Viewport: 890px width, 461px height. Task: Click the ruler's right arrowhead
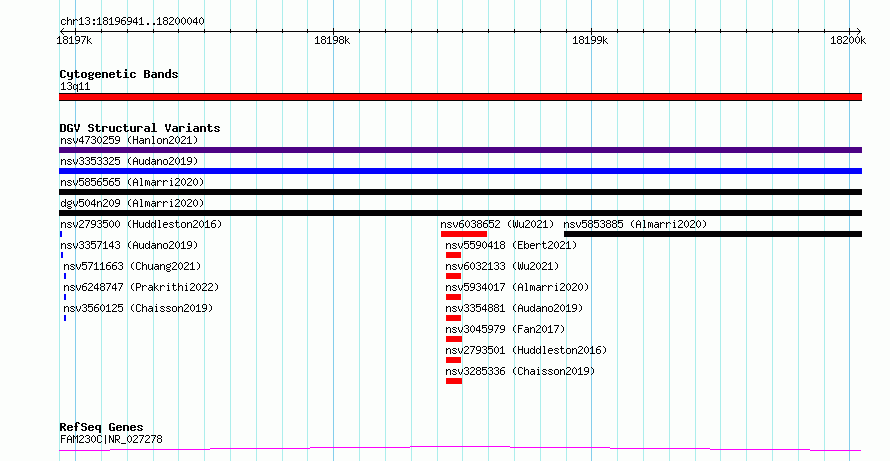point(859,31)
